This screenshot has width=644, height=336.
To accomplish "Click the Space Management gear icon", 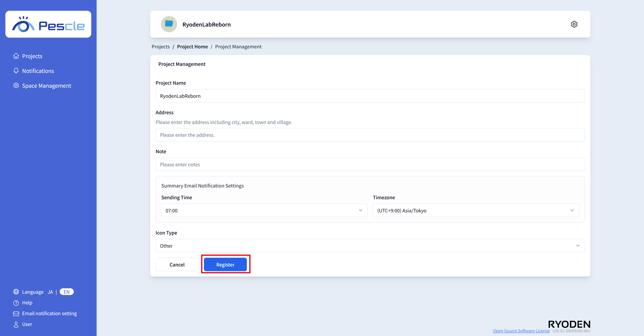I will click(x=16, y=86).
